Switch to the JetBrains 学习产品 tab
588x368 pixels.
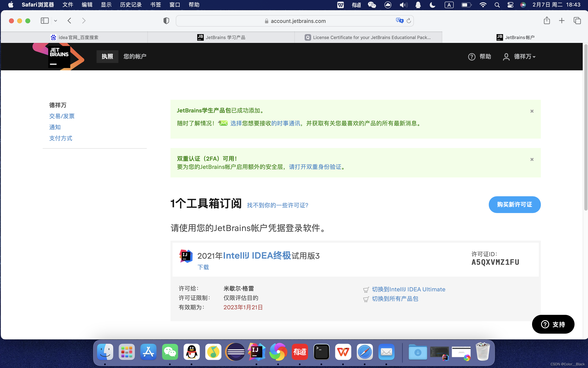(221, 37)
